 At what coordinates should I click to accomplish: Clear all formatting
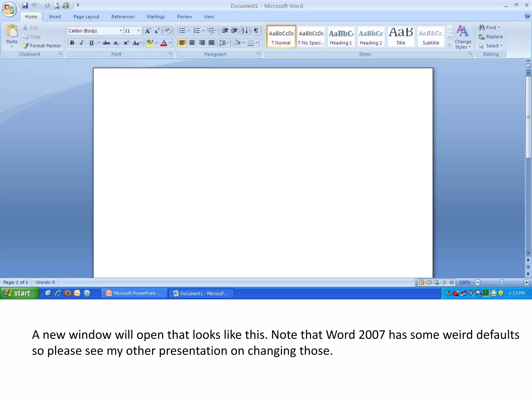coord(168,31)
